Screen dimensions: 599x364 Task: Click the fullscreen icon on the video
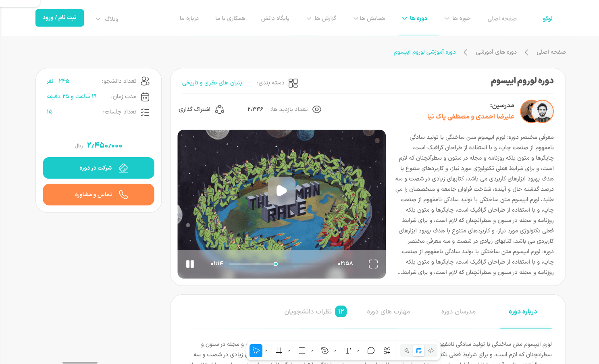point(373,264)
